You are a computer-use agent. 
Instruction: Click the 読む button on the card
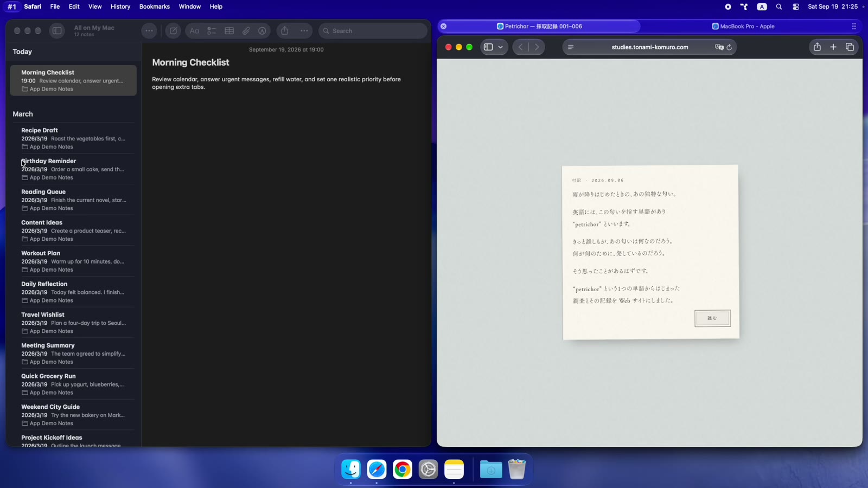point(712,318)
